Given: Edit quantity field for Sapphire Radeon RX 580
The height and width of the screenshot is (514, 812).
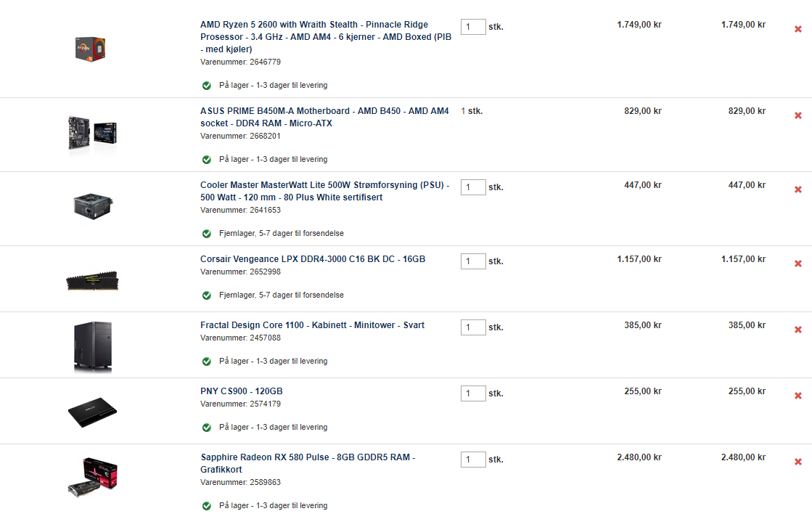Looking at the screenshot, I should pos(473,460).
